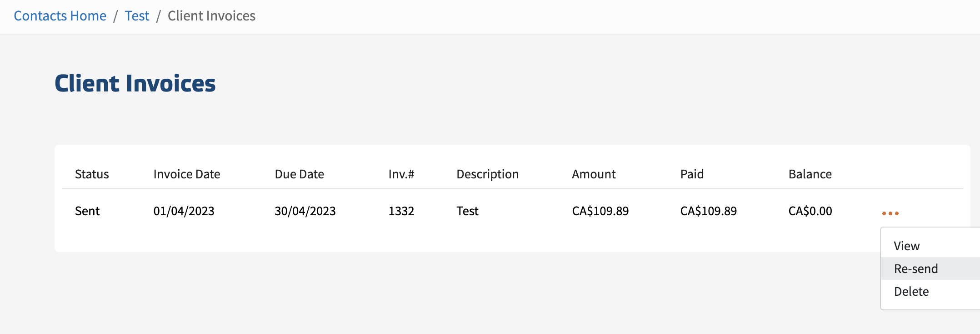The image size is (980, 334).
Task: Click invoice number 1332
Action: point(401,211)
